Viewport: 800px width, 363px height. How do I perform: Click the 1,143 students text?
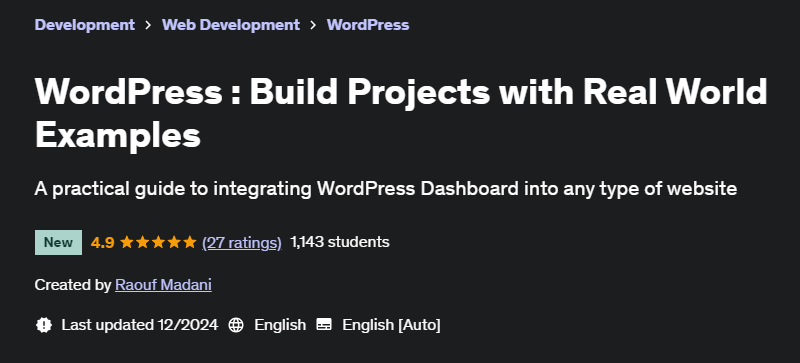point(340,242)
